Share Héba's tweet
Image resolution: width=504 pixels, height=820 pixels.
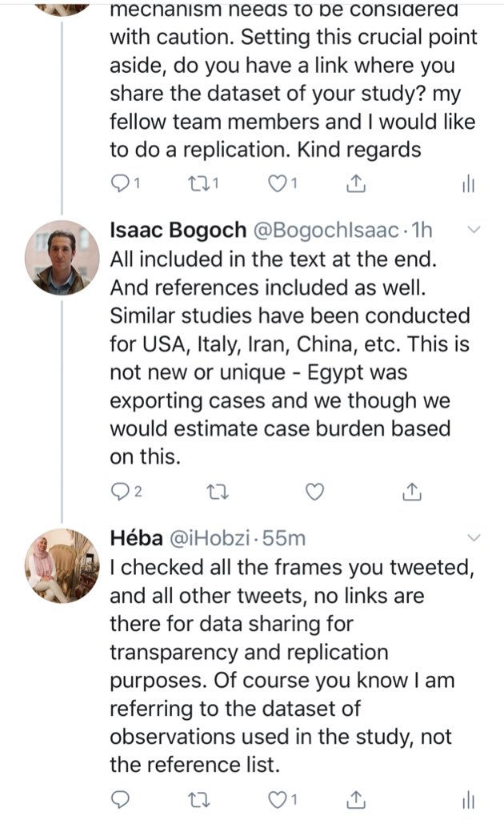coord(356,798)
